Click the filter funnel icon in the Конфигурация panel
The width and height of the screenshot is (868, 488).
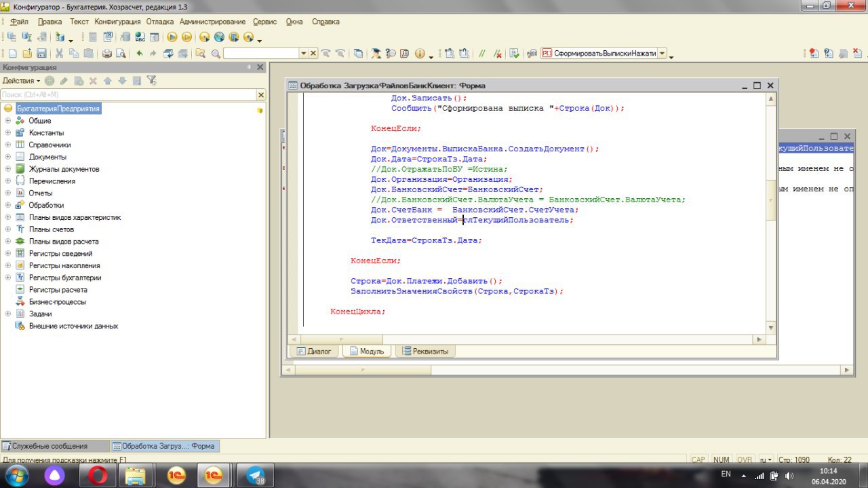coord(152,81)
